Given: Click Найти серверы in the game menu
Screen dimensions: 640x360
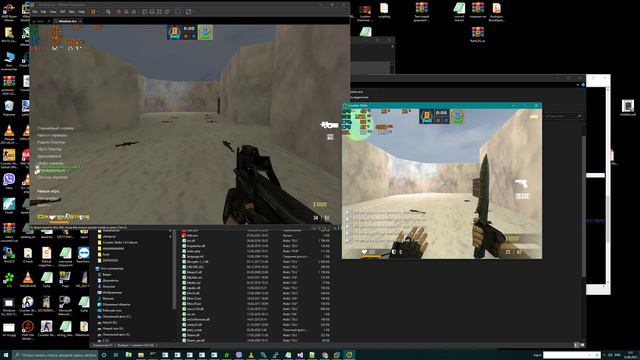Looking at the screenshot, I should pyautogui.click(x=52, y=135).
